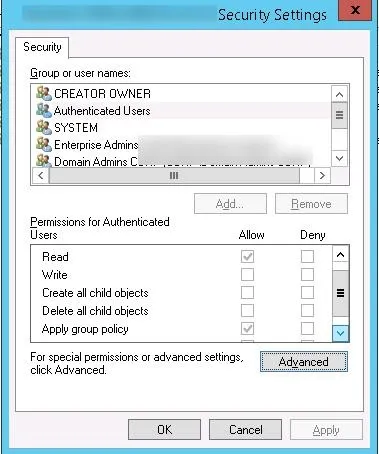Click right arrow of horizontal scrollbar

pos(322,175)
